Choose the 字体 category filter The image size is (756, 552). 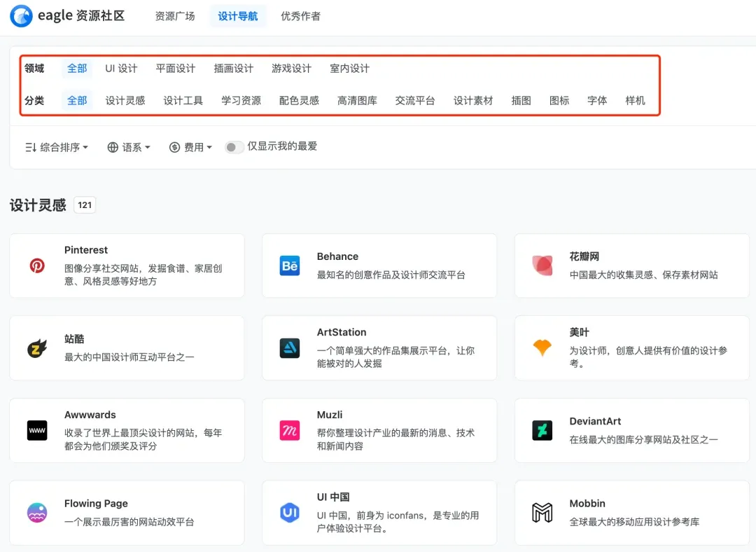597,100
